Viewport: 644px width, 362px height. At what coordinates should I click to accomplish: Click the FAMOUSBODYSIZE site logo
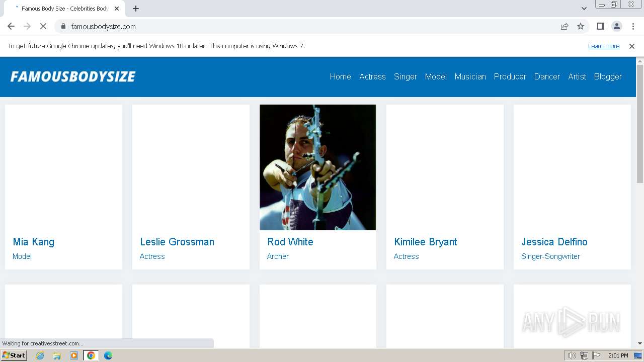(73, 76)
